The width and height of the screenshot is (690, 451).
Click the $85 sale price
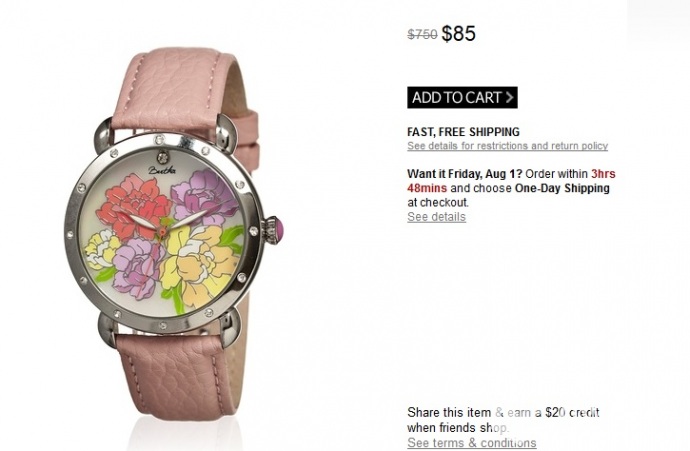coord(459,33)
